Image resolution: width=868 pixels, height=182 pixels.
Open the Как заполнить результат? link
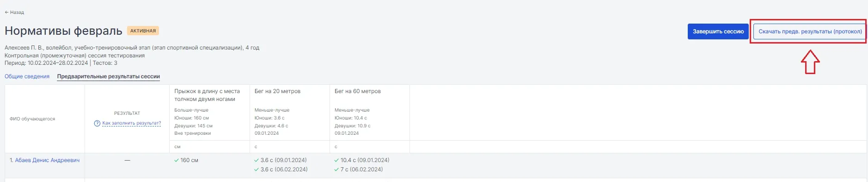coord(132,123)
